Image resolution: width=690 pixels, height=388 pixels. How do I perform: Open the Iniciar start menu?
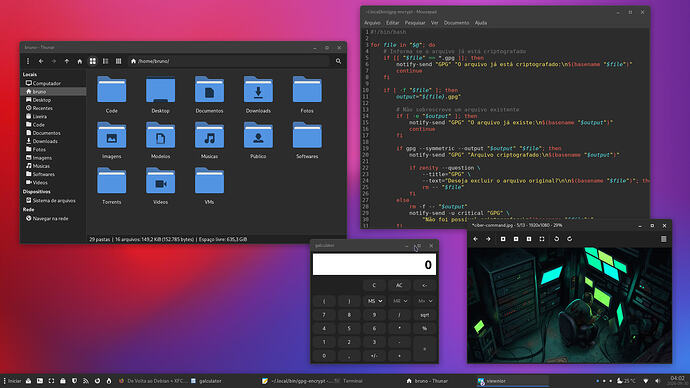12,381
